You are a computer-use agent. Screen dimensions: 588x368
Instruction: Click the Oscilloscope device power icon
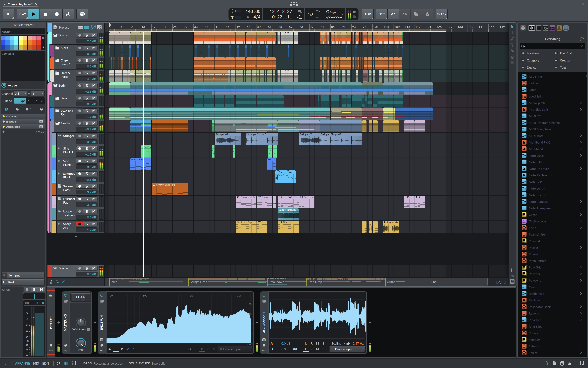264,295
